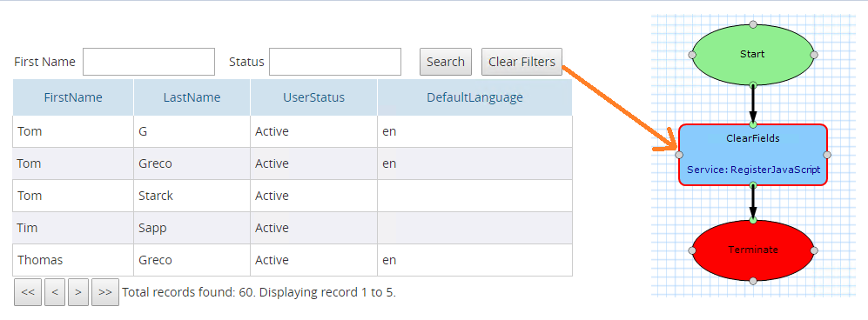Click the bottom connector of Terminate node

click(x=753, y=281)
